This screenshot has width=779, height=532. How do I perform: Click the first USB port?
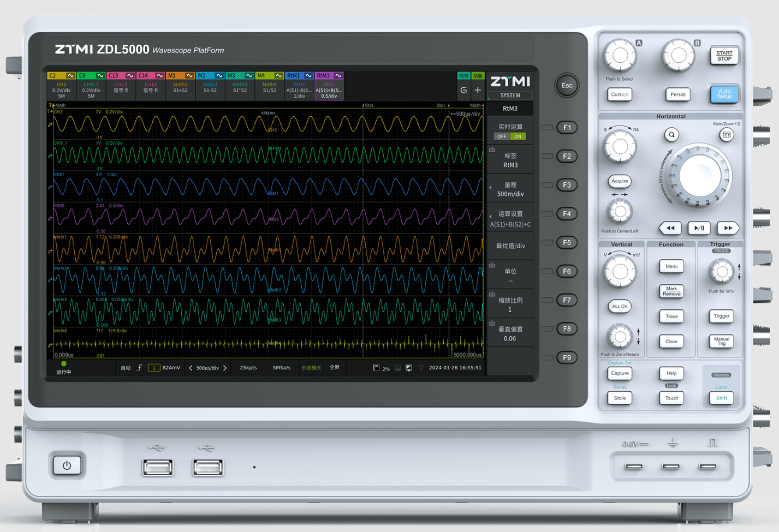pos(158,467)
